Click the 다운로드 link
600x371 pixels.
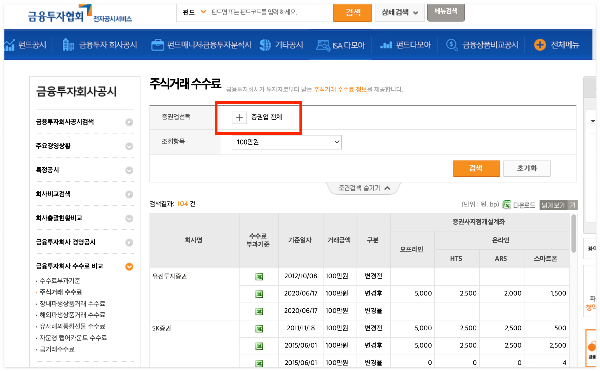click(x=524, y=205)
